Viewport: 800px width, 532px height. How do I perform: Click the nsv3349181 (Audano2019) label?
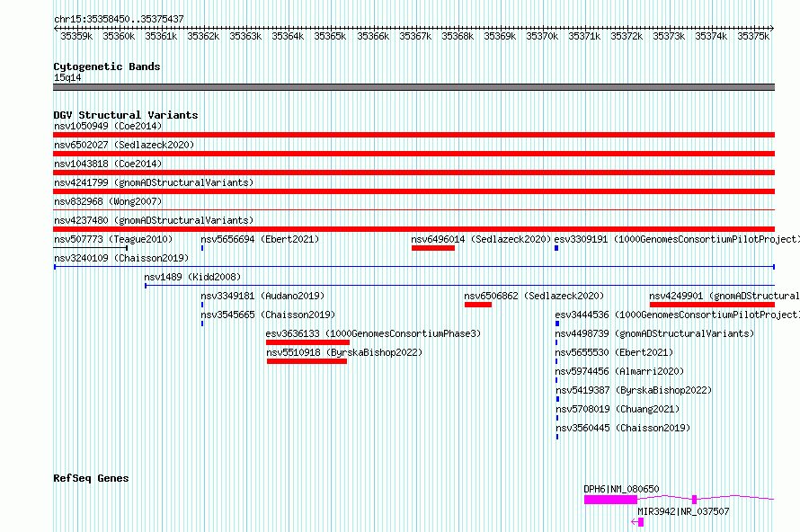coord(262,296)
